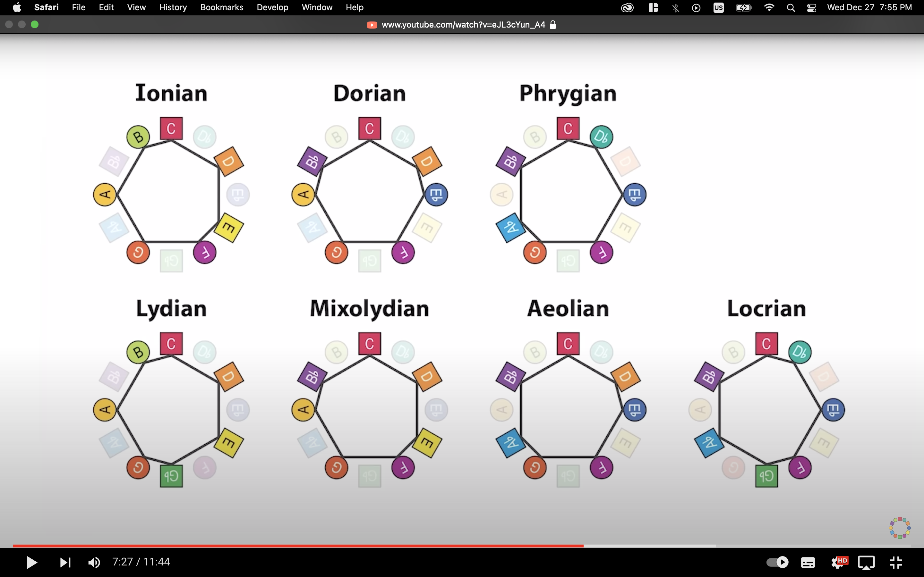Seek on the red progress bar
Viewport: 924px width, 577px height.
pyautogui.click(x=298, y=546)
